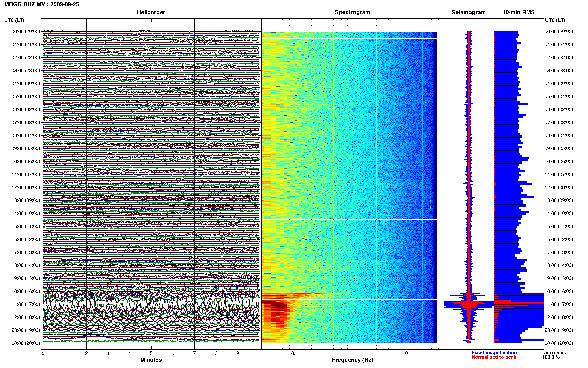Click the title 'MBGB BHZ MV : 2003-09-25'
The height and width of the screenshot is (368, 588).
(x=42, y=4)
